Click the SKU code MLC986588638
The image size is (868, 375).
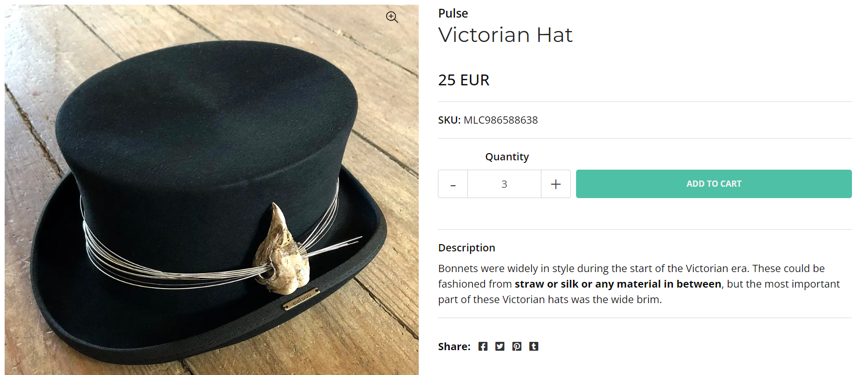click(x=501, y=120)
